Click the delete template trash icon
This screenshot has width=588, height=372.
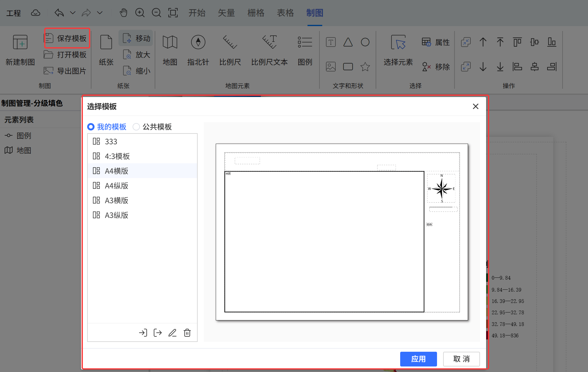point(187,333)
